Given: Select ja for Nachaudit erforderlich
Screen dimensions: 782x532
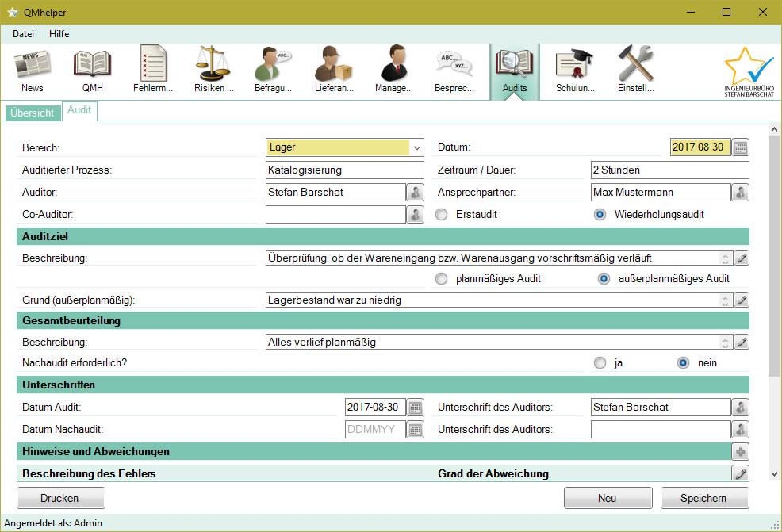Looking at the screenshot, I should pos(600,362).
